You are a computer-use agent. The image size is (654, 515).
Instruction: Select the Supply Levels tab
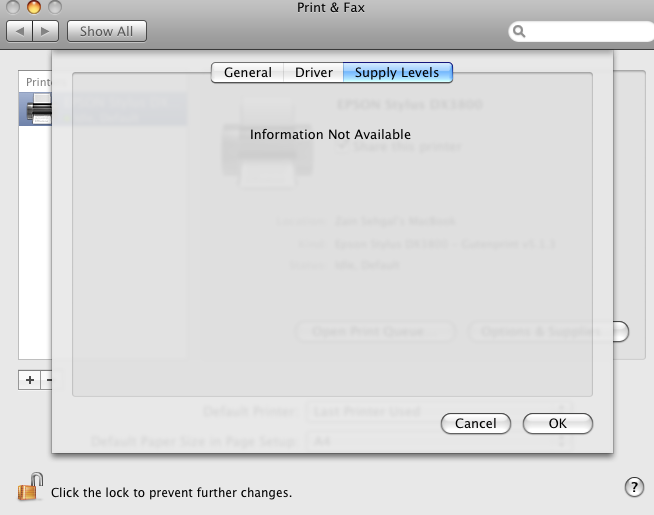click(397, 73)
